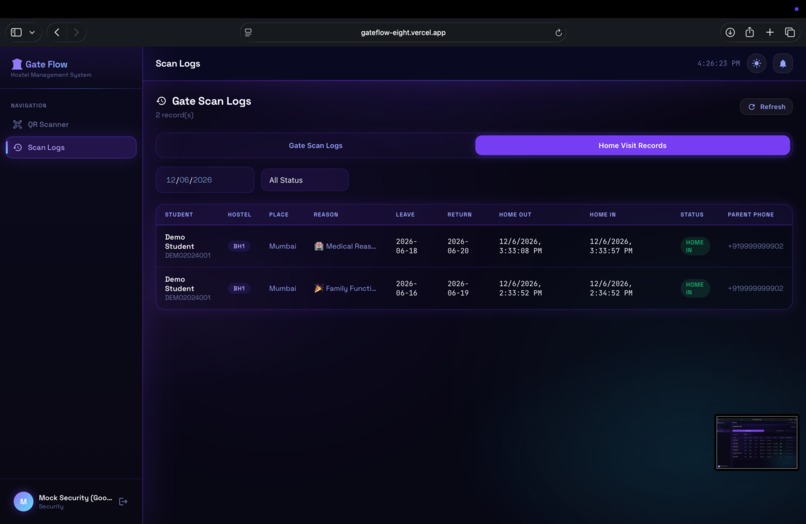This screenshot has height=524, width=806.
Task: Select Scan Logs in the sidebar
Action: point(71,148)
